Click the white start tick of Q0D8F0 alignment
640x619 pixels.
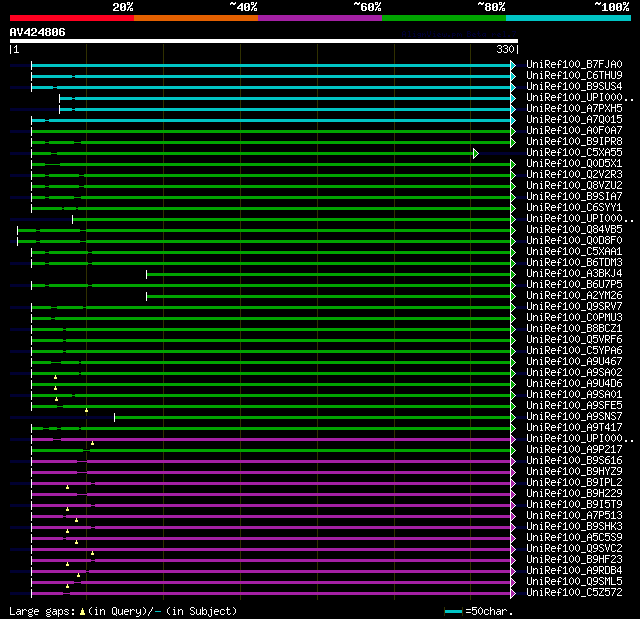click(x=18, y=242)
